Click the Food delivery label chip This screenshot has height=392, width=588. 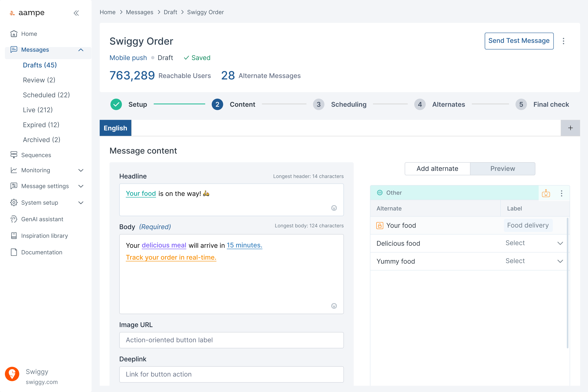[x=528, y=226]
